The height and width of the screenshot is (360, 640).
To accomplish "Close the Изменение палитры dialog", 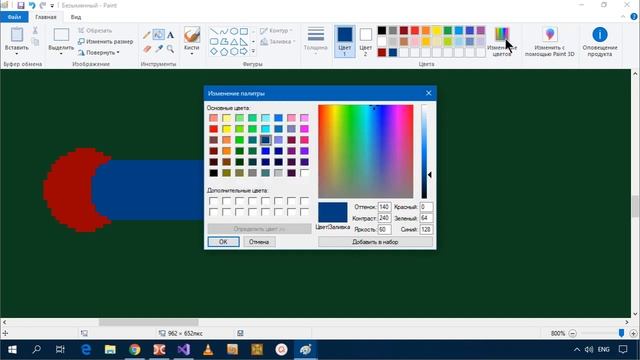I will [428, 93].
